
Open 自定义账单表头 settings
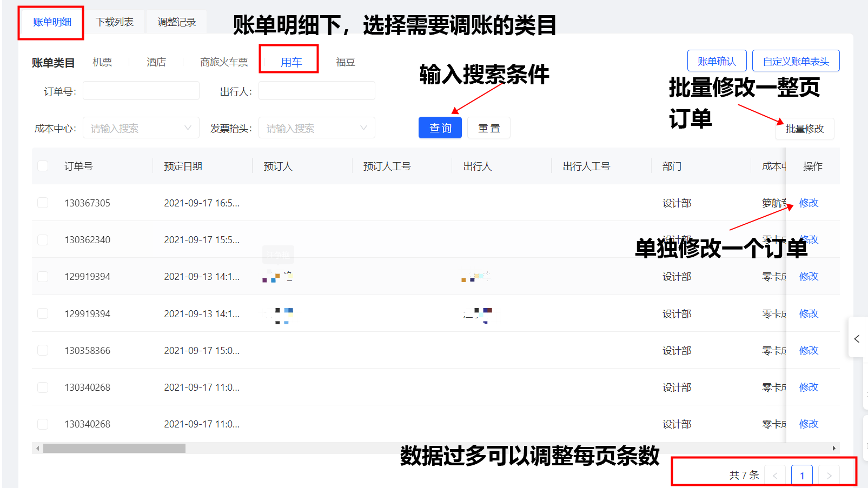pyautogui.click(x=796, y=61)
